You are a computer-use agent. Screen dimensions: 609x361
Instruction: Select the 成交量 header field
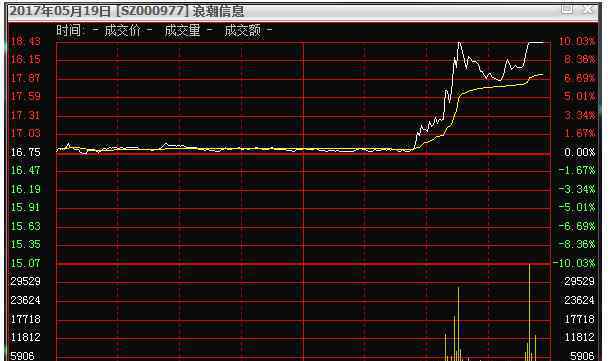coord(188,30)
